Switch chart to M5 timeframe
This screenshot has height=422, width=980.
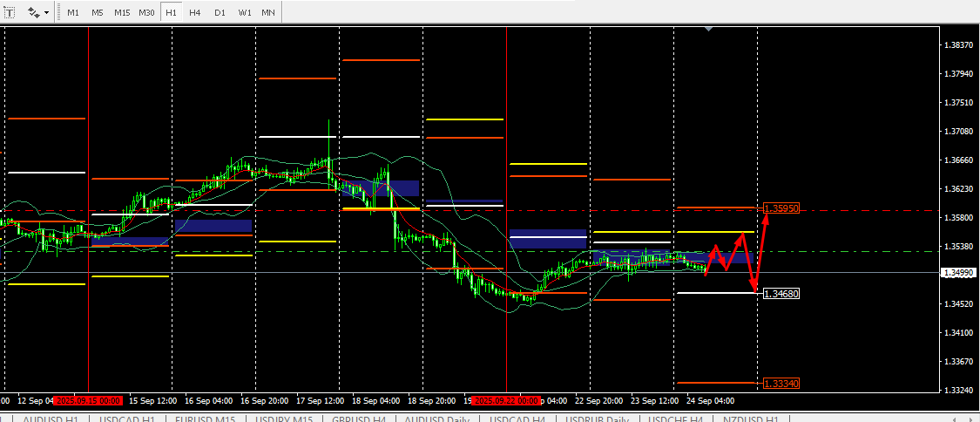pyautogui.click(x=97, y=12)
